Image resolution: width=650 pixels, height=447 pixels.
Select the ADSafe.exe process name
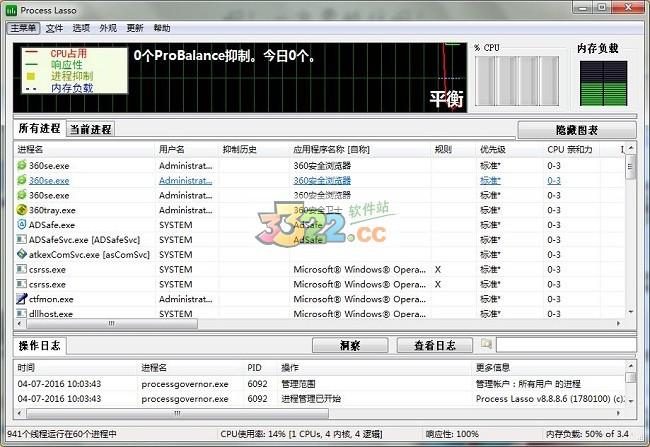click(x=52, y=225)
